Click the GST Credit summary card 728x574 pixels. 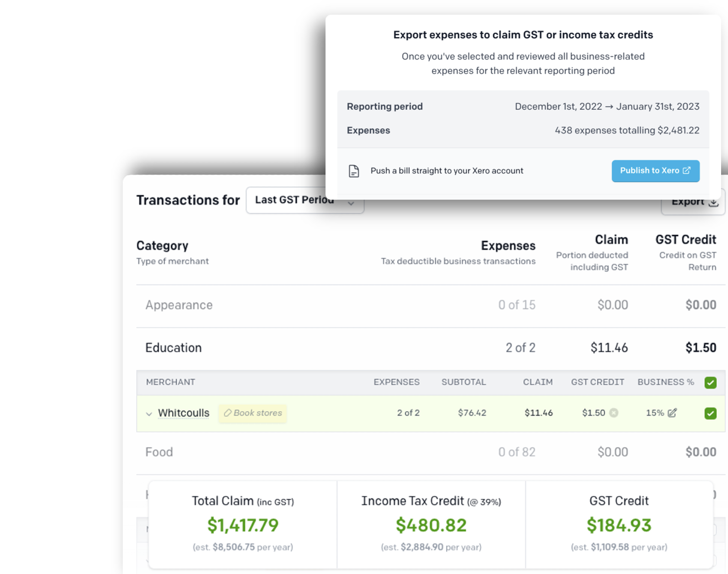619,524
